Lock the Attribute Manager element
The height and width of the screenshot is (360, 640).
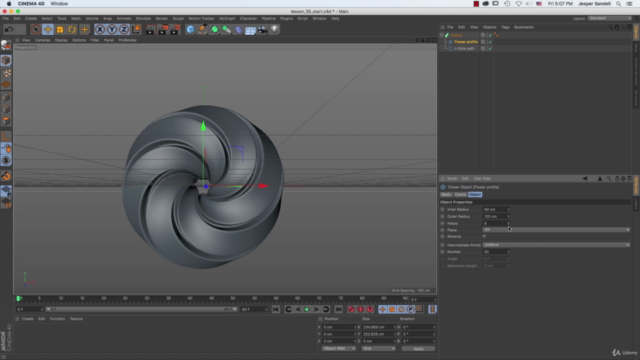[x=617, y=178]
